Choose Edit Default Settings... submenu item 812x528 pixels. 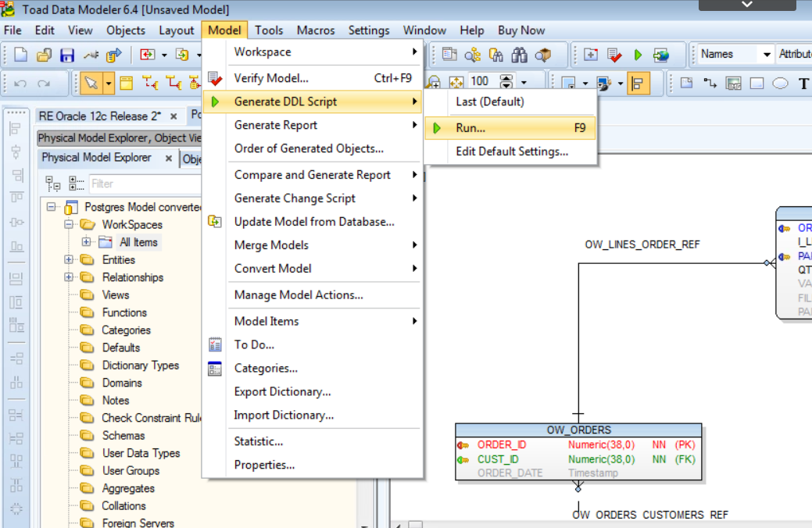coord(510,152)
